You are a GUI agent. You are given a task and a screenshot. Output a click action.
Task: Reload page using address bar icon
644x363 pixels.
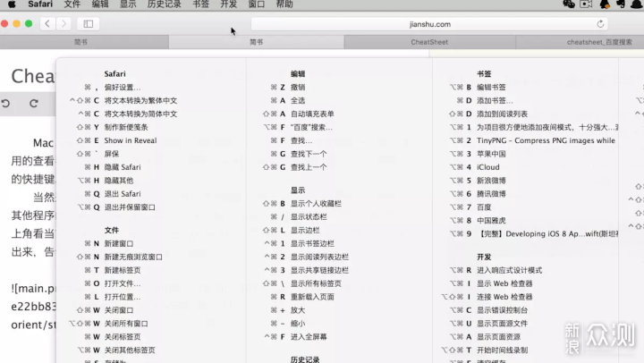[600, 24]
